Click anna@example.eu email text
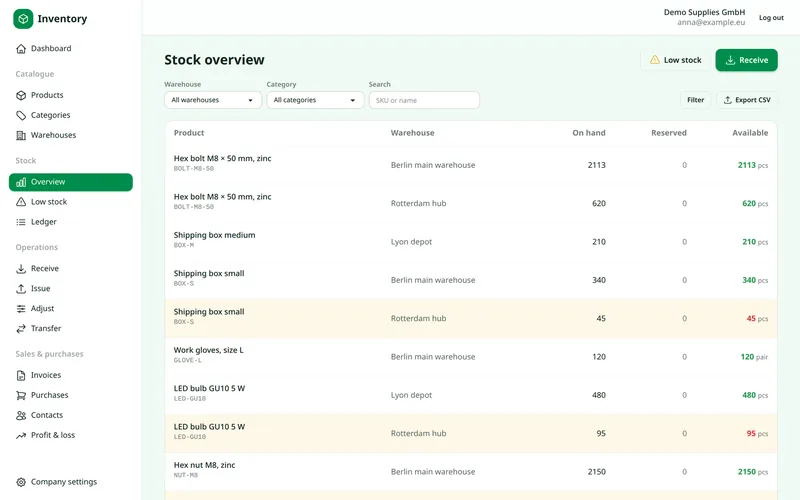Image resolution: width=800 pixels, height=500 pixels. [711, 22]
